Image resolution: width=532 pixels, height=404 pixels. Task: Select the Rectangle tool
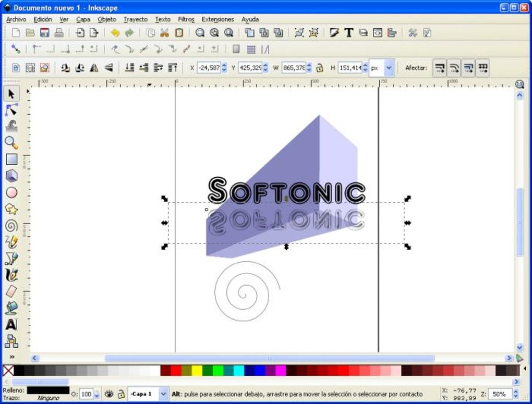click(11, 160)
